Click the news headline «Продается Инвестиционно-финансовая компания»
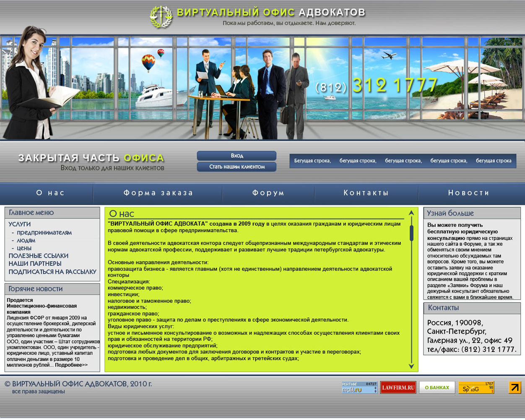The height and width of the screenshot is (420, 525). (42, 306)
